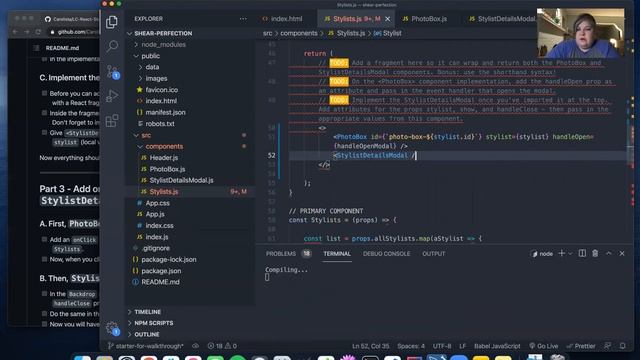Screen dimensions: 640x360
Task: Collapse the public folder
Action: (150, 56)
